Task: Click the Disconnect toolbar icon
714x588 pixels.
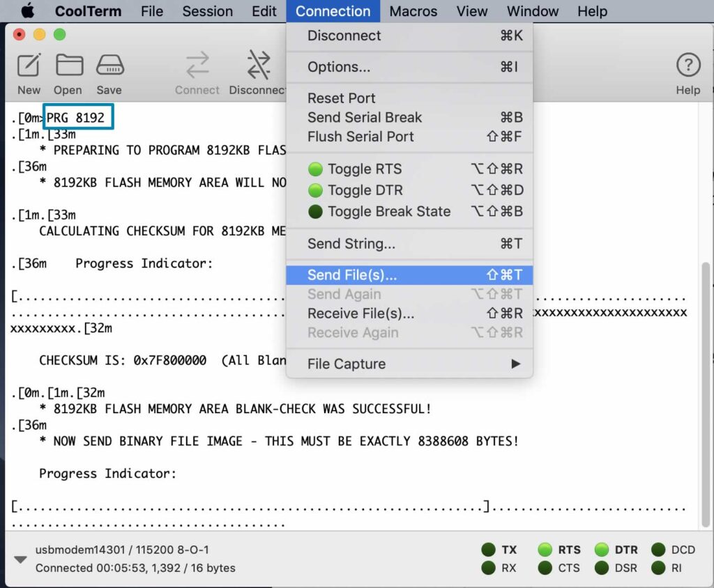Action: pyautogui.click(x=258, y=66)
